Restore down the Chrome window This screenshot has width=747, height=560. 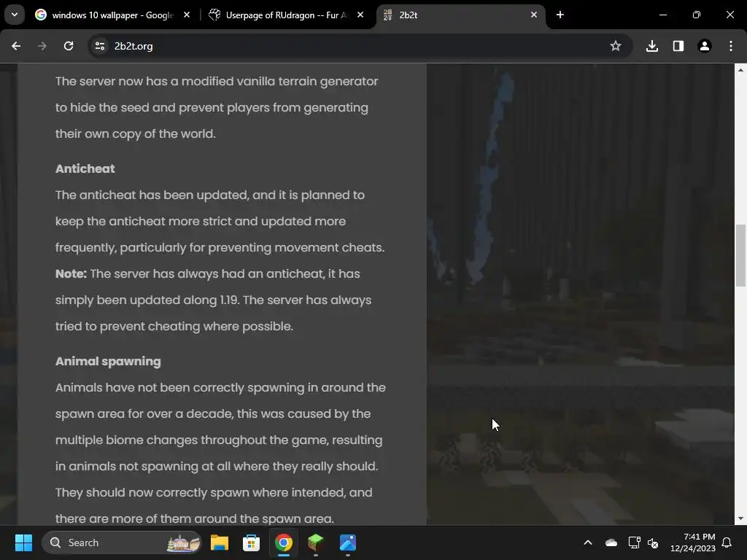pos(697,15)
